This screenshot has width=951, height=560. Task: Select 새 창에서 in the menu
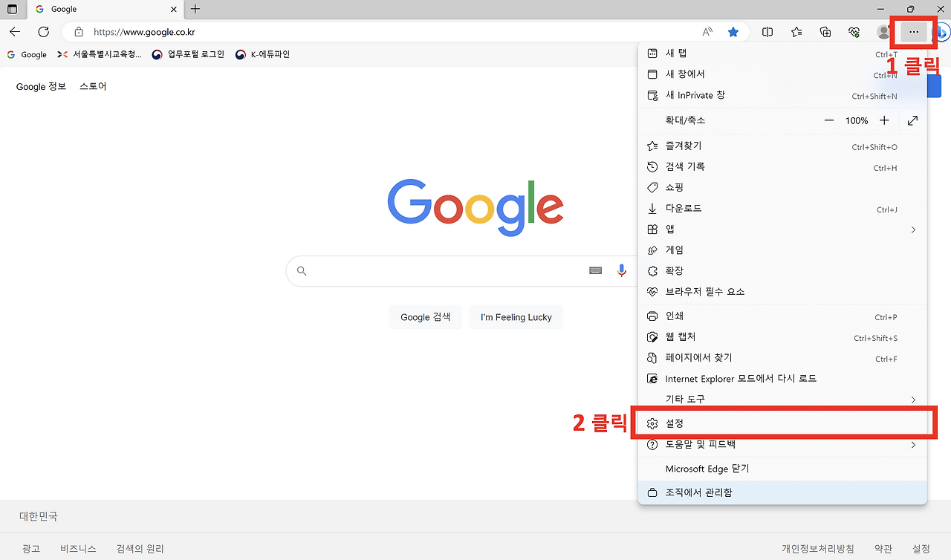pyautogui.click(x=782, y=74)
